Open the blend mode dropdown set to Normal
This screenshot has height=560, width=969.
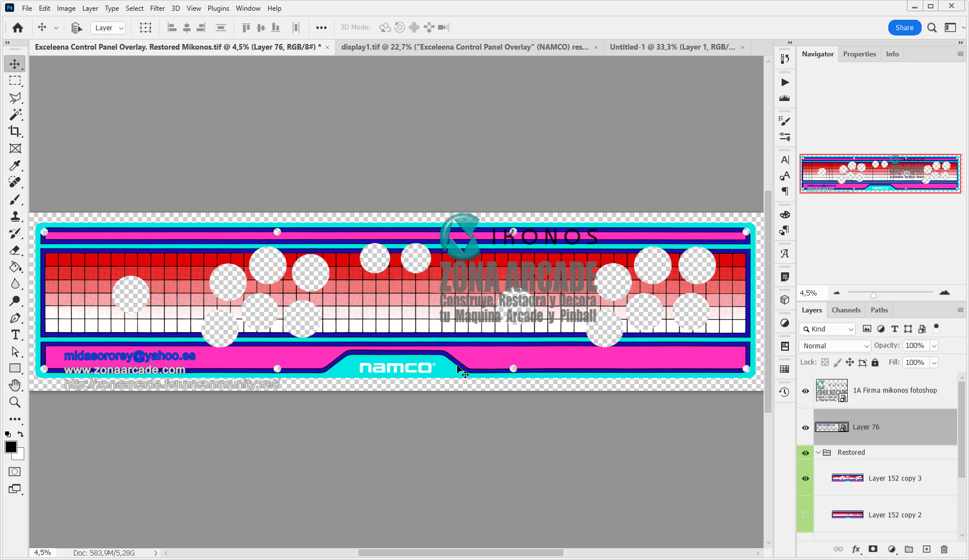(835, 346)
